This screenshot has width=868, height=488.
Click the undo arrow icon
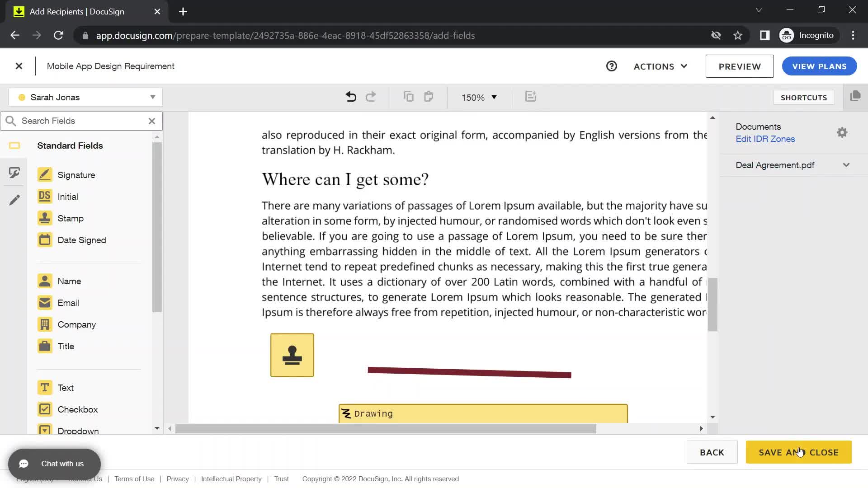pos(351,97)
